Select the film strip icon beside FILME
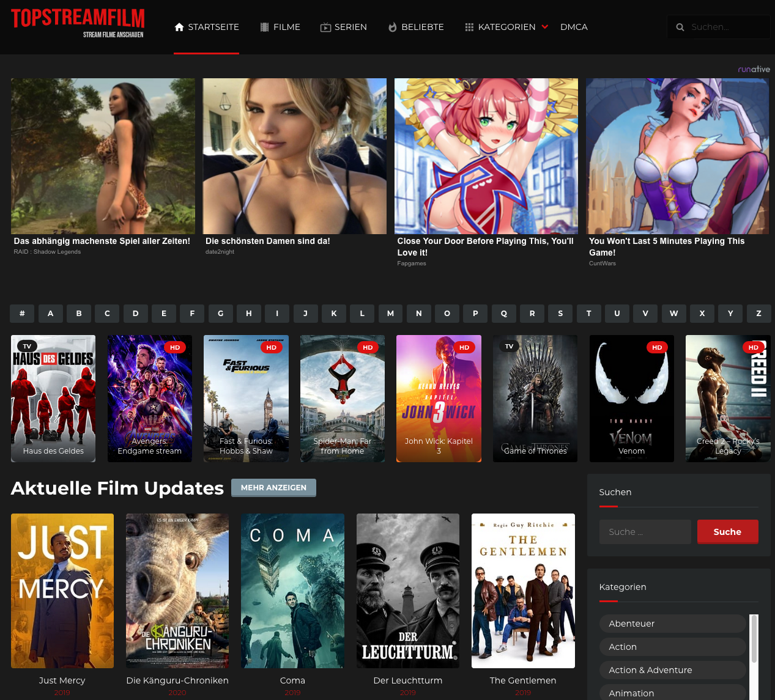Screen dimensions: 775x700 coord(264,27)
